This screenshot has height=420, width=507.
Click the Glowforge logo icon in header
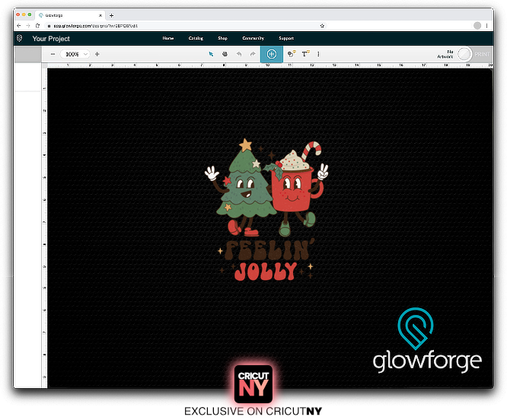pos(20,39)
